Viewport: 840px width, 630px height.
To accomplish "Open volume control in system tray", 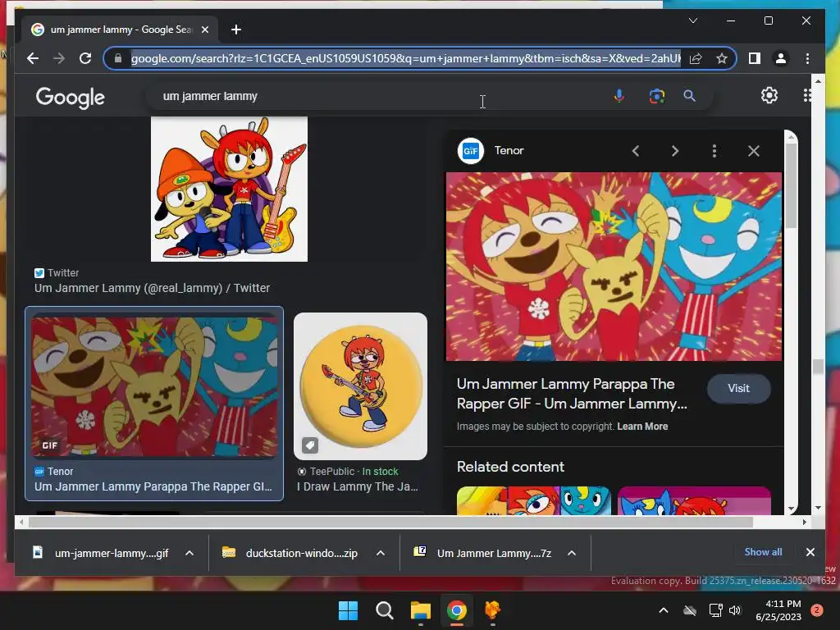I will (x=734, y=610).
